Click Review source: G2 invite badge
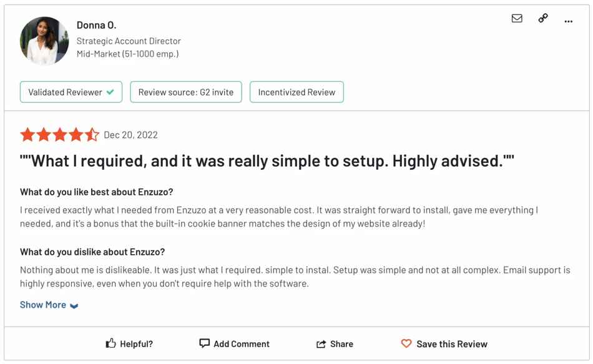Image resolution: width=593 pixels, height=364 pixels. pyautogui.click(x=186, y=92)
